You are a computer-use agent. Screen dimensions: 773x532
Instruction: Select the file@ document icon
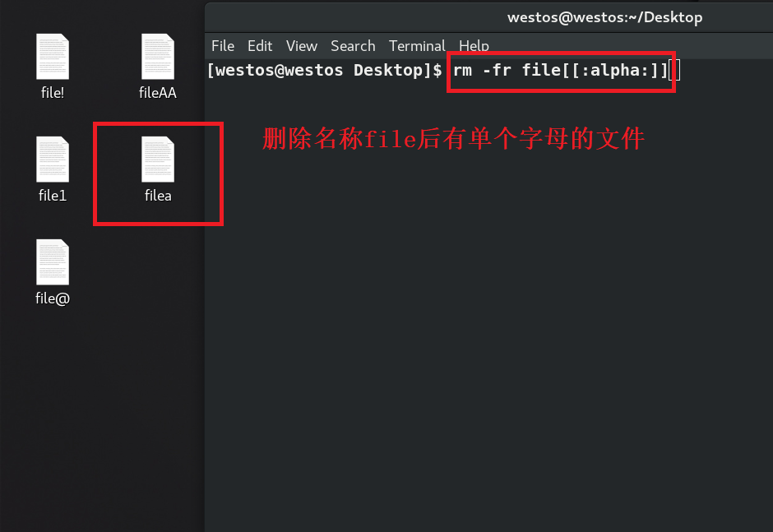[x=53, y=262]
